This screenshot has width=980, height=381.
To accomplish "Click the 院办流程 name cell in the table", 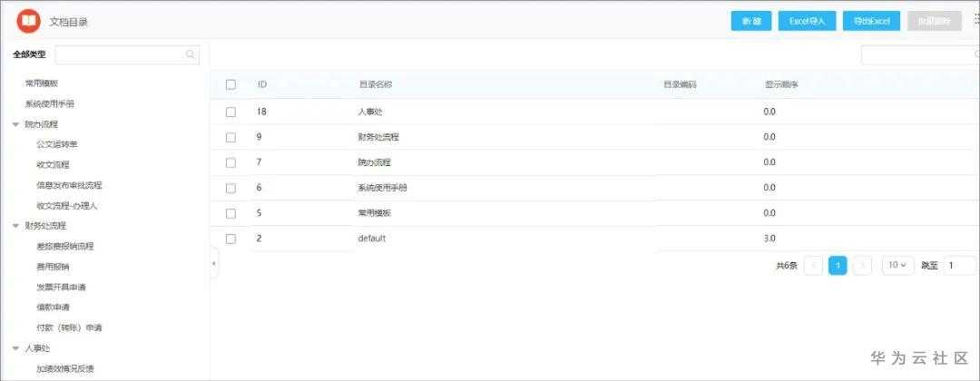I will (x=374, y=162).
